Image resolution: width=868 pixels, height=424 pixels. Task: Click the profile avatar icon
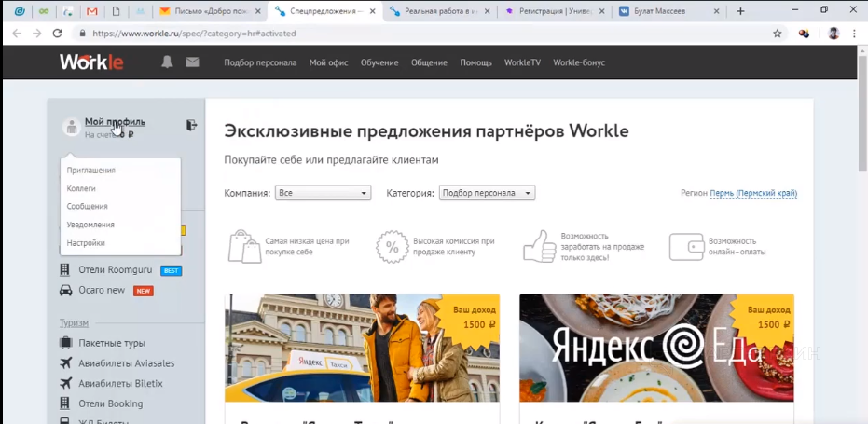72,127
